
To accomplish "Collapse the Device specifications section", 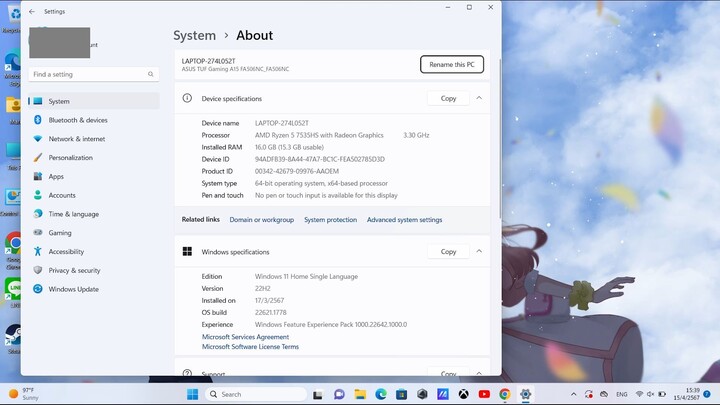I will tap(479, 98).
